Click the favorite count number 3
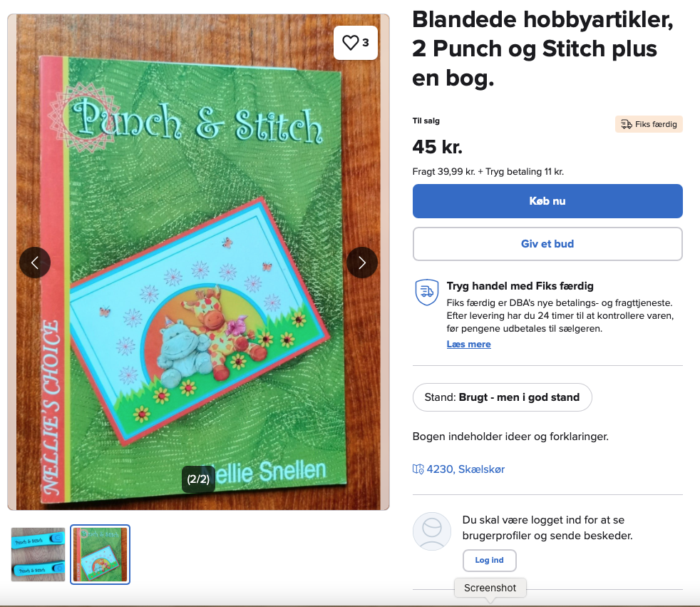This screenshot has width=700, height=607. tap(366, 43)
